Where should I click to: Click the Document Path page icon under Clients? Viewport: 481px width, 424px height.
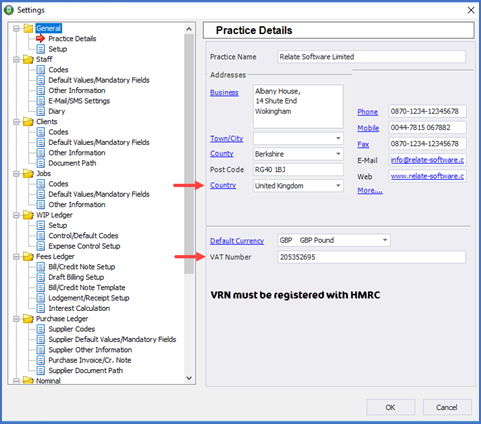click(41, 163)
